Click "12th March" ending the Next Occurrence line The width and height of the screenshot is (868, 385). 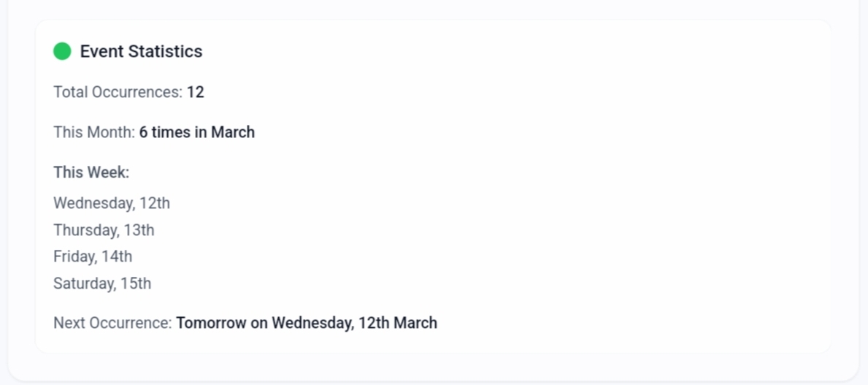point(398,323)
